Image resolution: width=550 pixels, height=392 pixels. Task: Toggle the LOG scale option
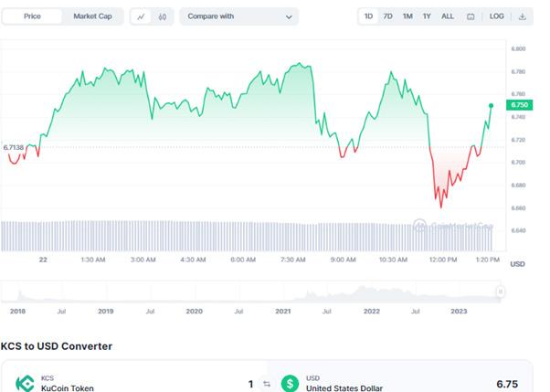[496, 16]
